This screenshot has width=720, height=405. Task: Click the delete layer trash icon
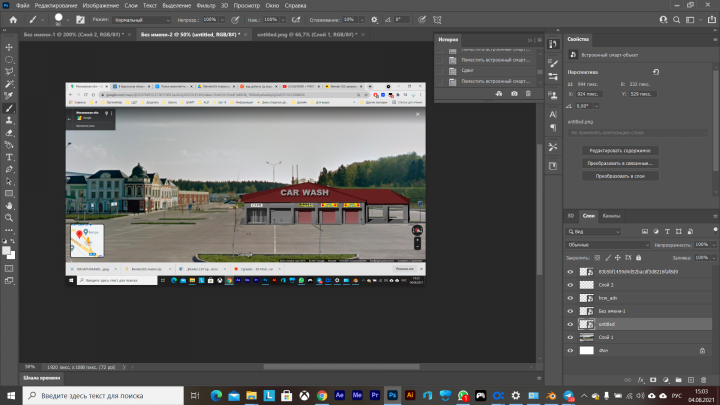tap(703, 380)
